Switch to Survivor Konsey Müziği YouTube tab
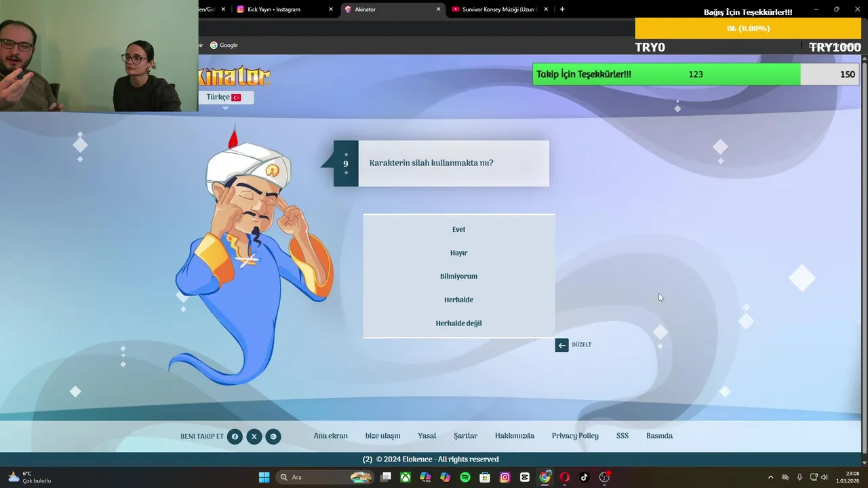868x488 pixels. (x=500, y=9)
